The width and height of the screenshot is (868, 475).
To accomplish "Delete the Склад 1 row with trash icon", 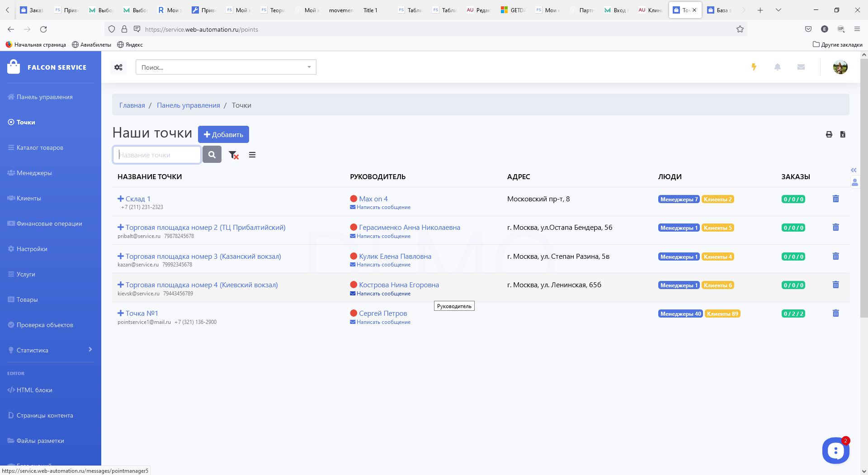I will tap(835, 199).
